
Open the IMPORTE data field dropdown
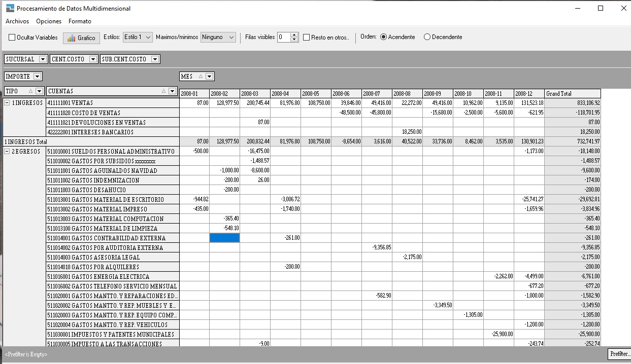[x=37, y=77]
